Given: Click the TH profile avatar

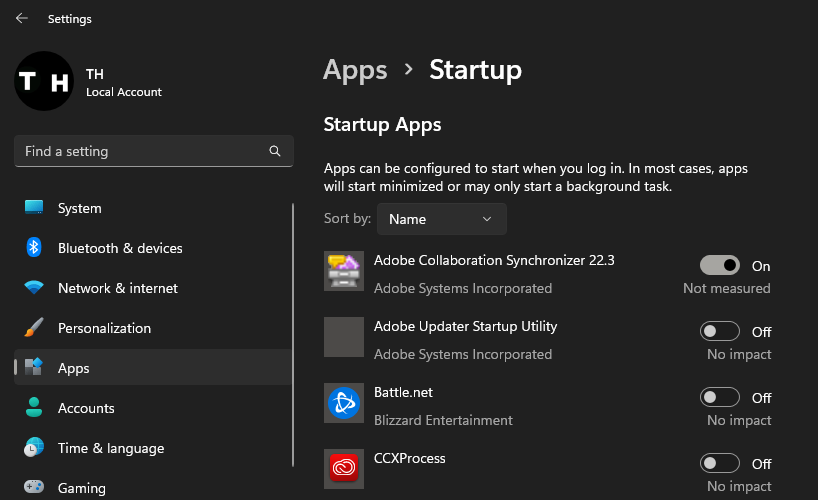Looking at the screenshot, I should coord(44,81).
